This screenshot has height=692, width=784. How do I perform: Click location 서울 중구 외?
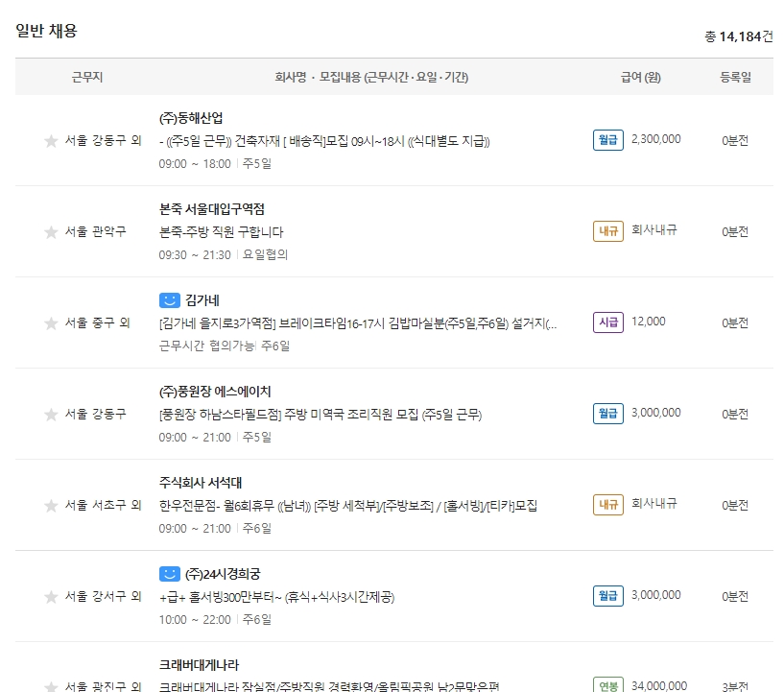point(98,323)
